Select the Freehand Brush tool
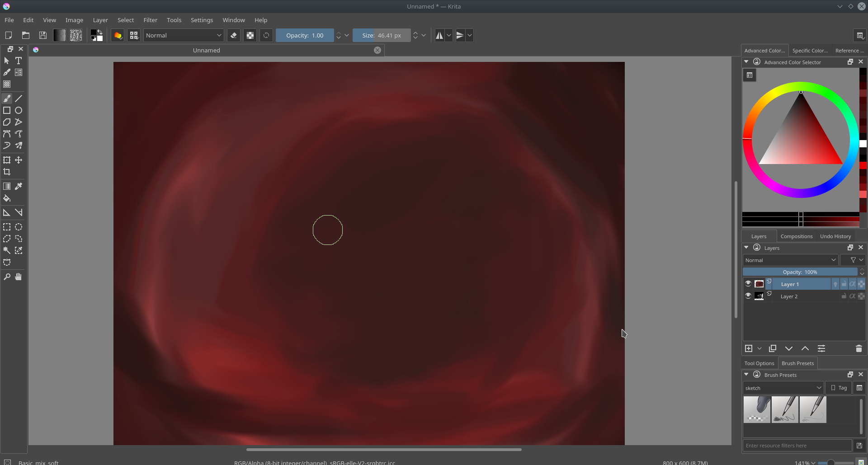Viewport: 868px width, 465px height. [7, 99]
